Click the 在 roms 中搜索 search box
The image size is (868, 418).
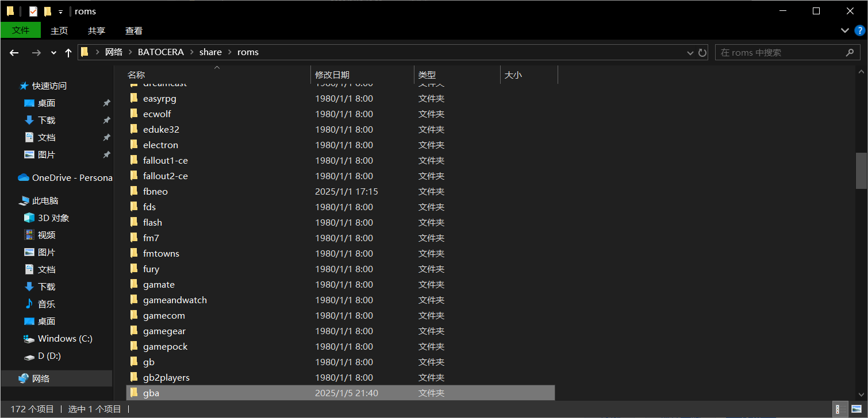[x=788, y=52]
